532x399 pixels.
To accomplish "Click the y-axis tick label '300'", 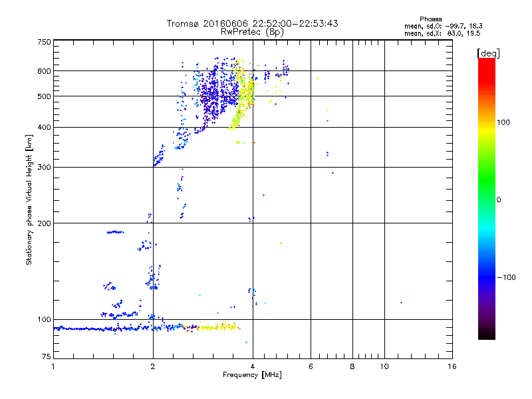I will click(44, 168).
